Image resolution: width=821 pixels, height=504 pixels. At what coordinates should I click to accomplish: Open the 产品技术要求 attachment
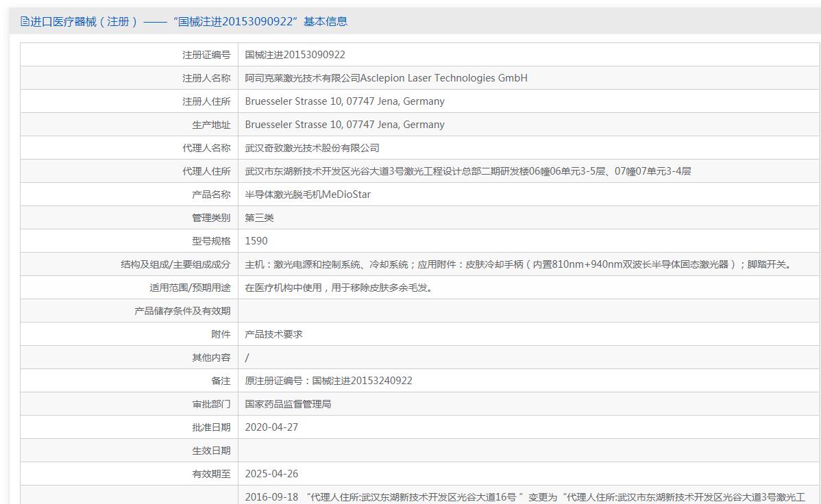pos(273,334)
